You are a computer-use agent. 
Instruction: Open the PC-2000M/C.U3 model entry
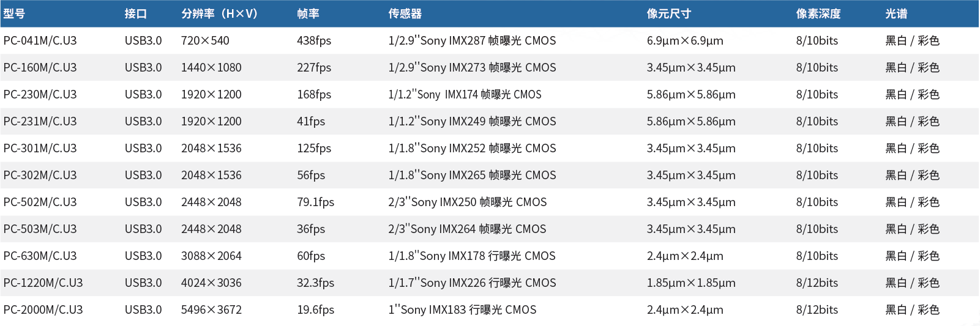coord(43,309)
